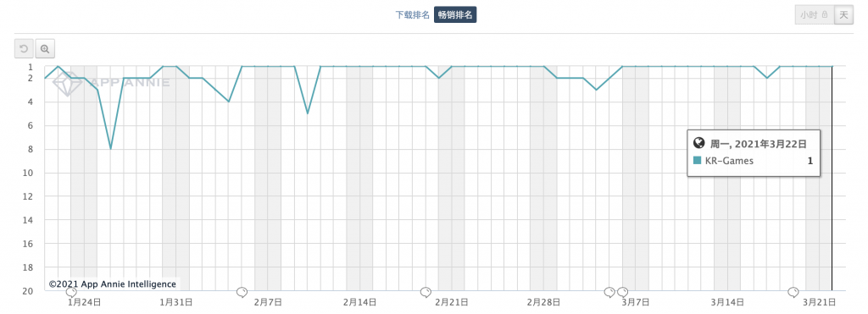Open the event bubble before 3月21日

pos(793,291)
